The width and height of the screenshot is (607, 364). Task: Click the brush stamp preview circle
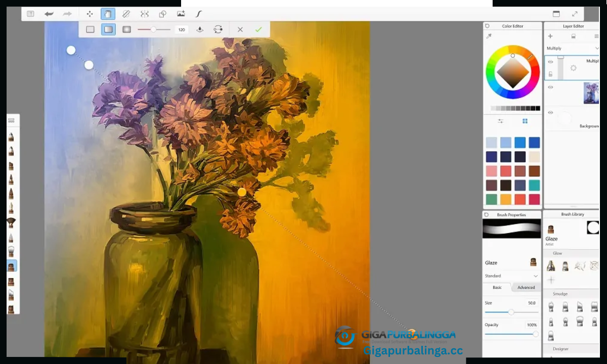click(x=593, y=227)
